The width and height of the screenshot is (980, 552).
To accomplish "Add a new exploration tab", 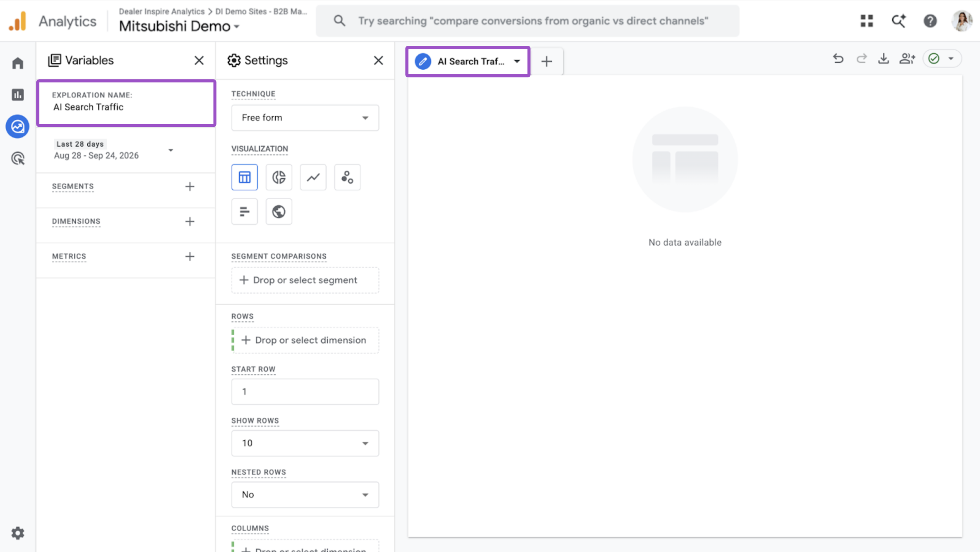I will (547, 61).
